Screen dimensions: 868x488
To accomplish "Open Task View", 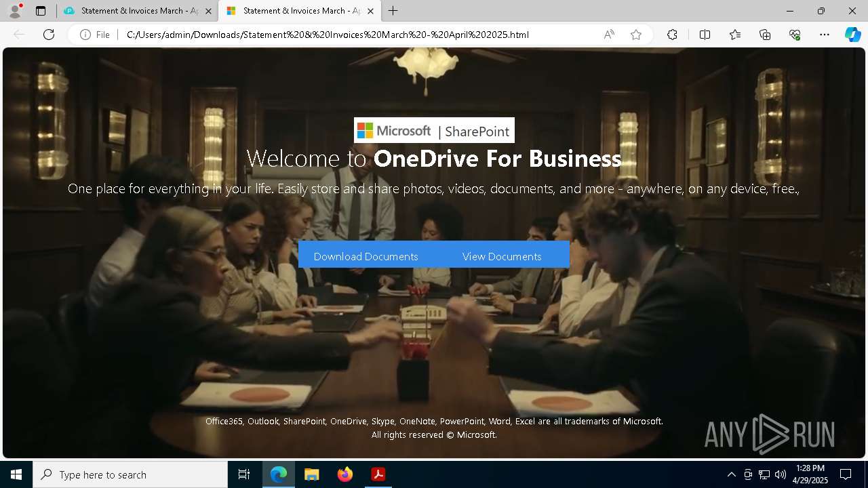I will [244, 474].
